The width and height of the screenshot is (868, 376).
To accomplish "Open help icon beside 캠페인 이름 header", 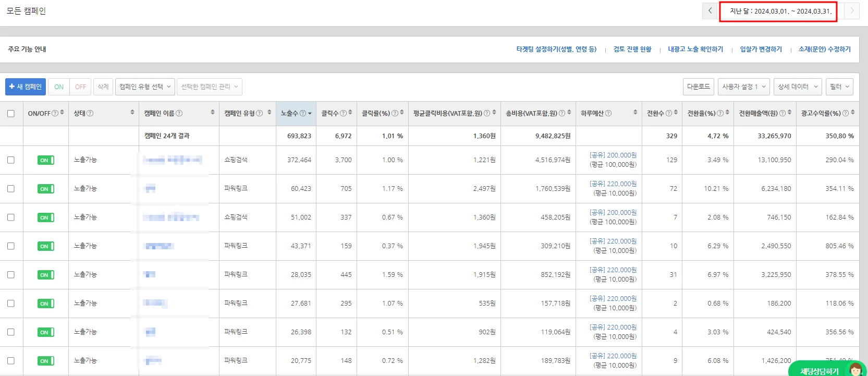I will 179,113.
